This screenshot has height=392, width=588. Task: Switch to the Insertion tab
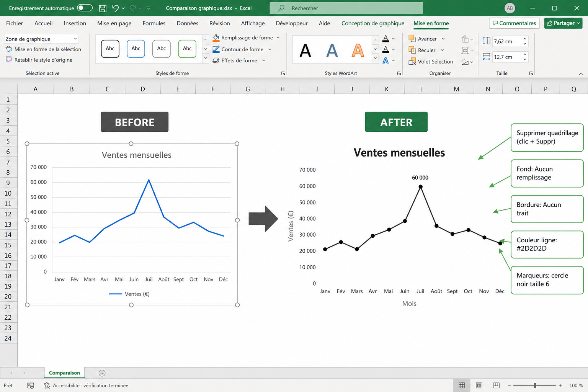tap(75, 23)
